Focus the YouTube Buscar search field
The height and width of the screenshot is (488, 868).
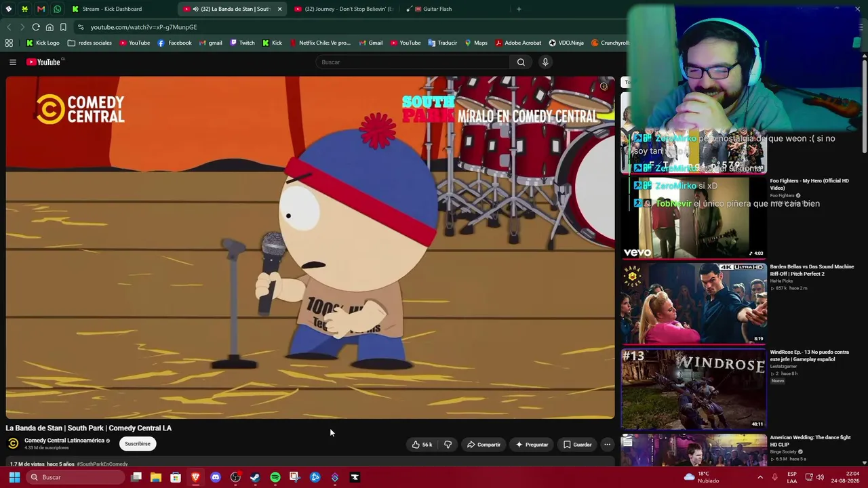coord(412,62)
